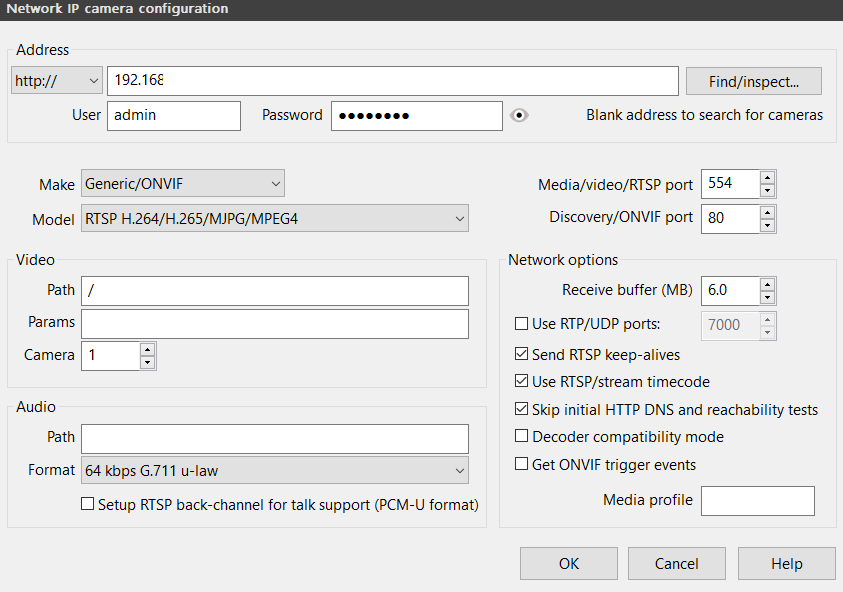Decrease the Camera number spinner
This screenshot has width=843, height=592.
click(x=148, y=362)
